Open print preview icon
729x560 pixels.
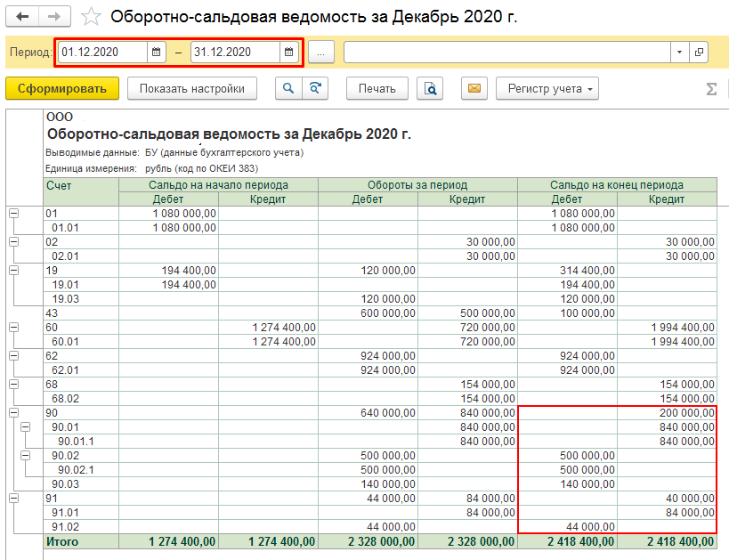430,88
